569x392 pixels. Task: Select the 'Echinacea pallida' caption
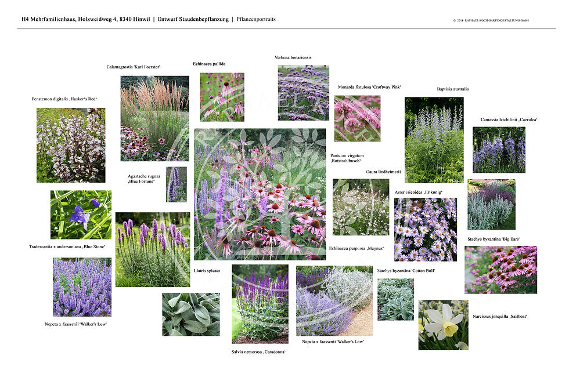click(209, 64)
